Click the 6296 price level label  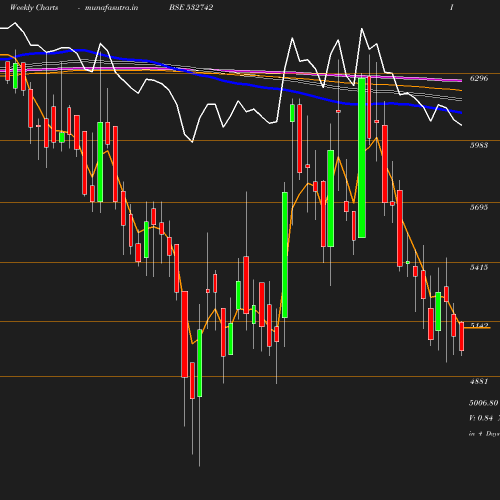click(x=479, y=78)
